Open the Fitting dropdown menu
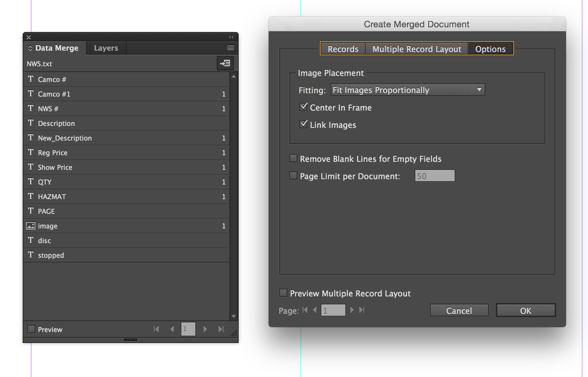Screen dimensions: 588x377 pyautogui.click(x=408, y=90)
